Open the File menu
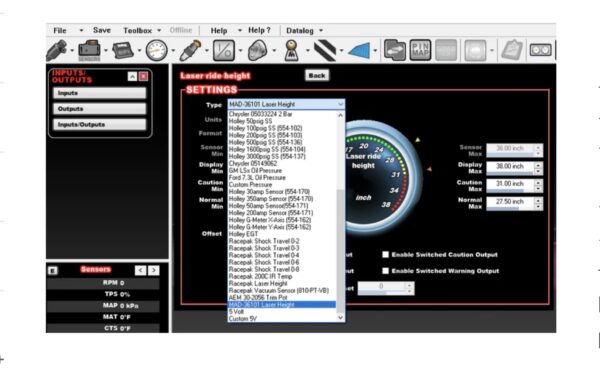The image size is (600, 373). (x=60, y=30)
